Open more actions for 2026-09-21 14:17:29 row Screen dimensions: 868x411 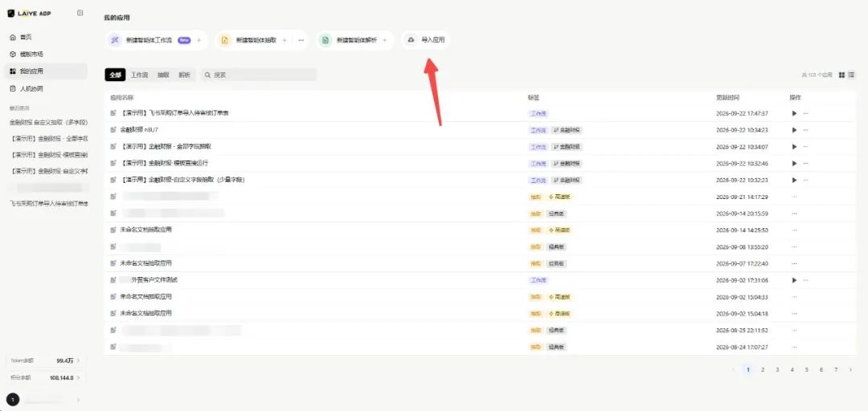click(x=794, y=197)
